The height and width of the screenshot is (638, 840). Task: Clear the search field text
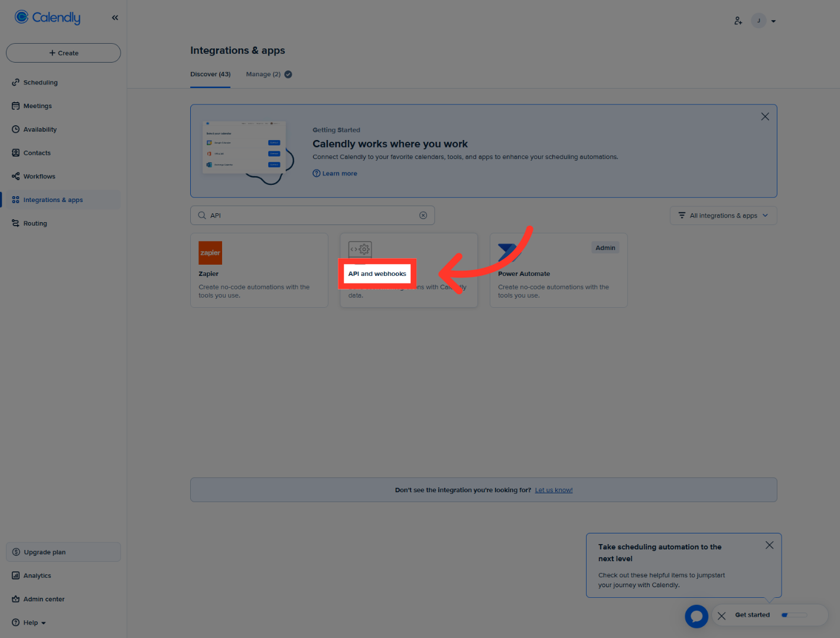(x=423, y=216)
